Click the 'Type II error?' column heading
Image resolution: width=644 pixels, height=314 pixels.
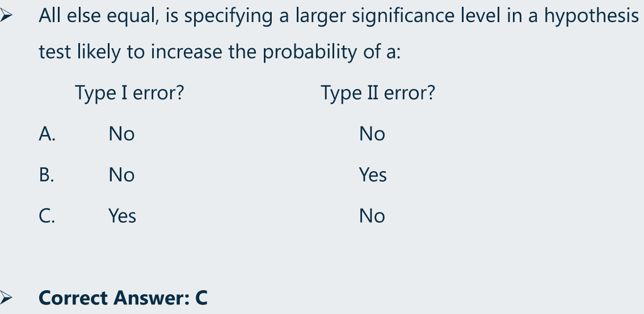377,93
